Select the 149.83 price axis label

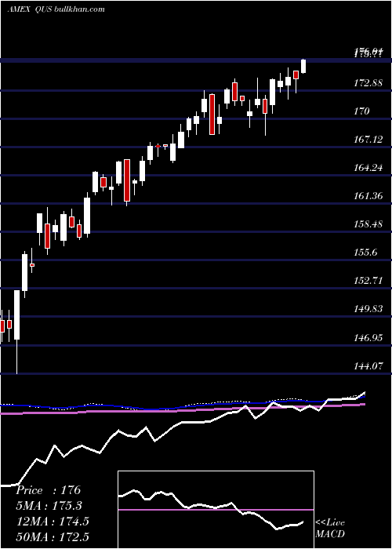368,309
